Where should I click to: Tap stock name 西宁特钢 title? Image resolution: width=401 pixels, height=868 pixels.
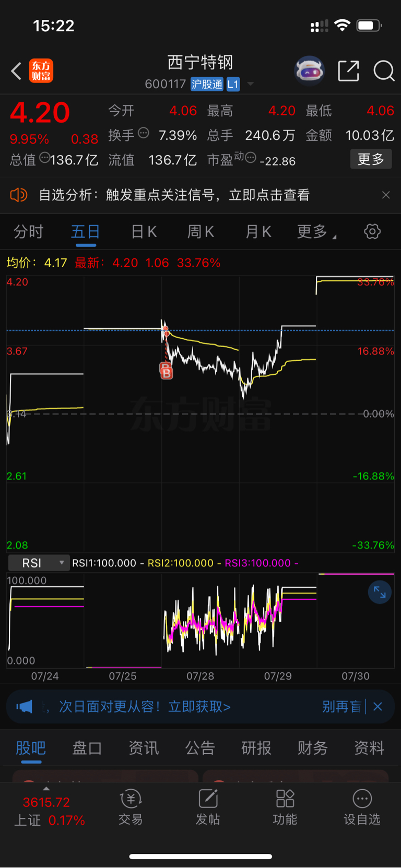pyautogui.click(x=200, y=63)
